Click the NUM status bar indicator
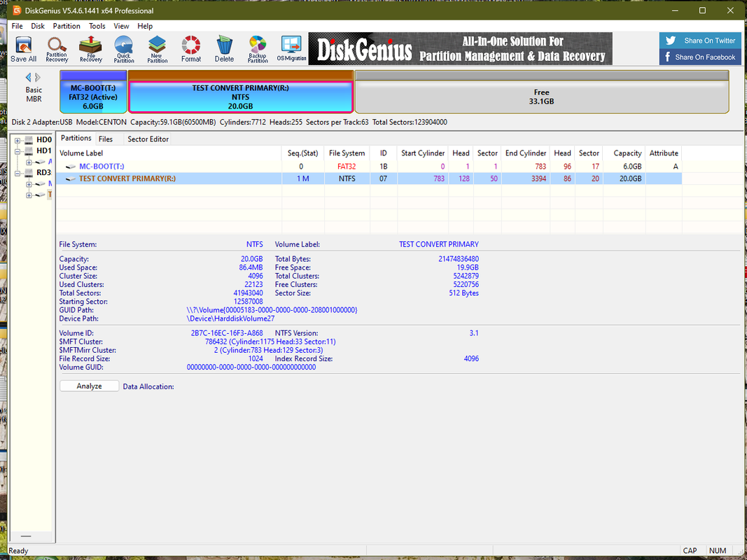This screenshot has width=747, height=560. click(x=718, y=551)
